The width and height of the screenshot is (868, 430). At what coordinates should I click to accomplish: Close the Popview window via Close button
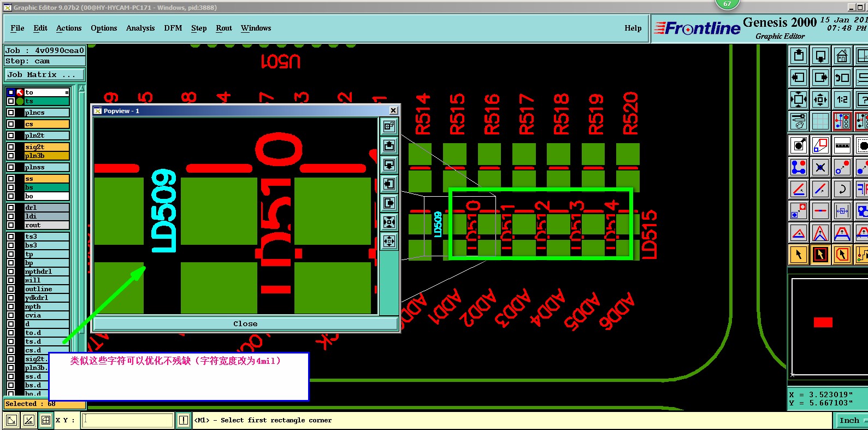tap(245, 323)
